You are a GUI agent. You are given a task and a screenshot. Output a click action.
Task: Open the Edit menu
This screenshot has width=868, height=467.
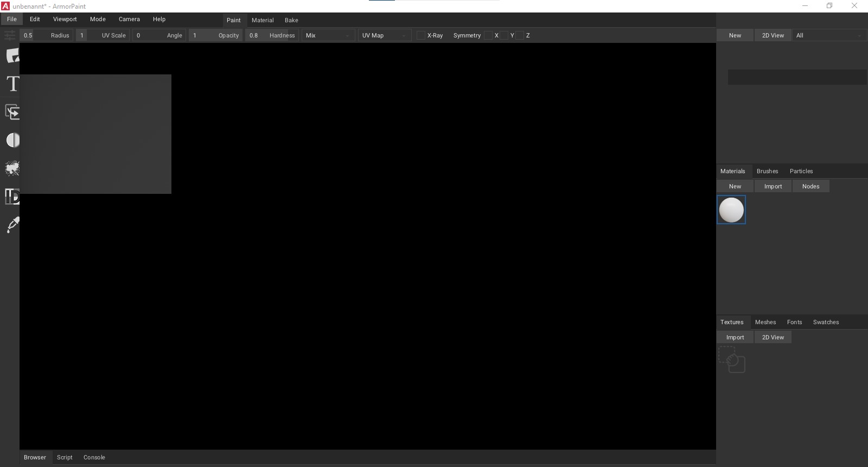click(x=35, y=19)
